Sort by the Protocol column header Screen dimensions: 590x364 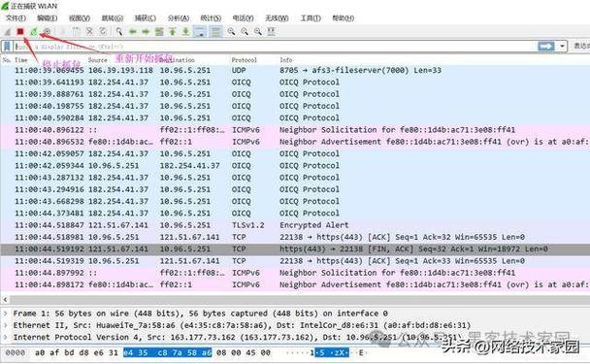[245, 60]
